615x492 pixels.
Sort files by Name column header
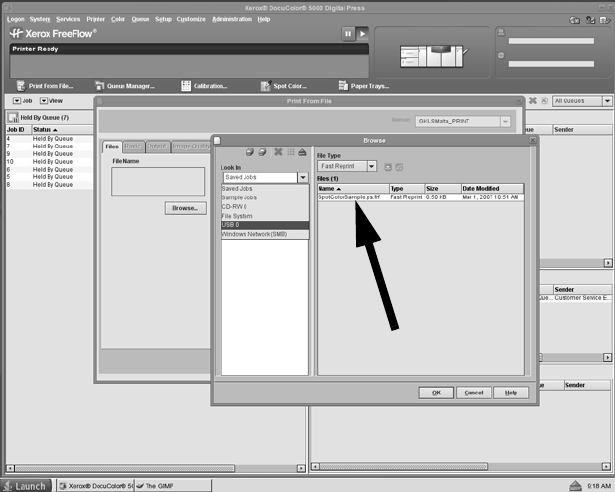pyautogui.click(x=353, y=189)
